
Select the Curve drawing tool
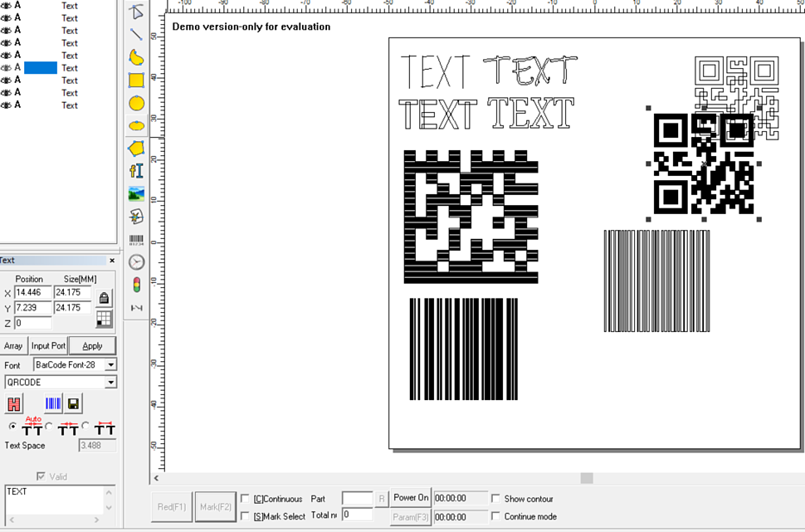(x=136, y=57)
